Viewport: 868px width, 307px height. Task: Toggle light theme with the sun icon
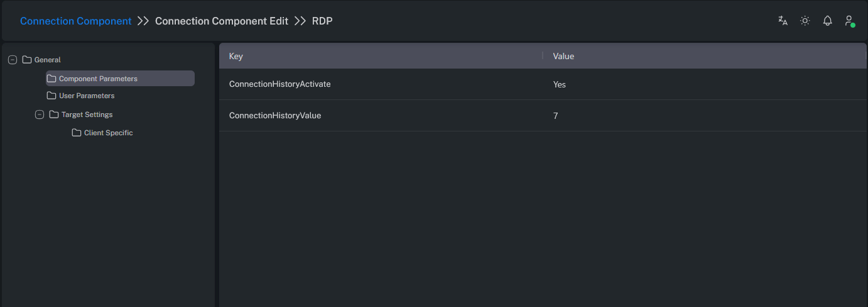coord(805,21)
